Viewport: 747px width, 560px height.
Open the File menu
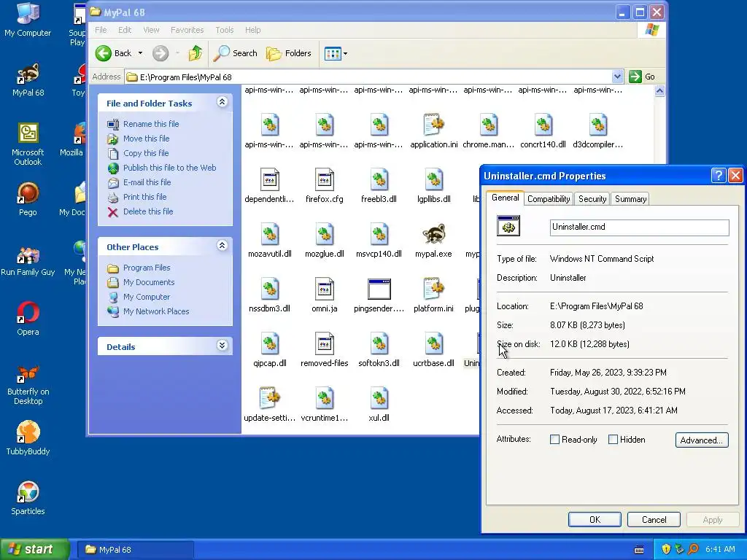click(x=101, y=30)
